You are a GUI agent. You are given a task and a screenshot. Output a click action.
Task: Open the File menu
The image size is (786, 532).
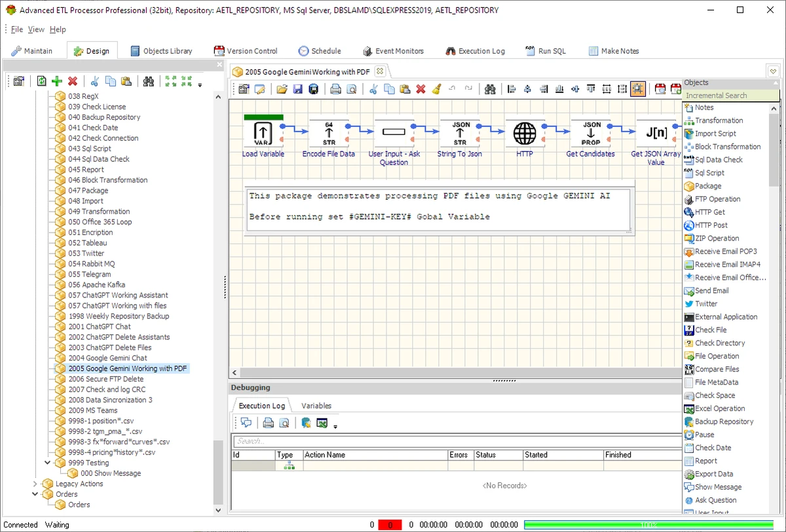(x=17, y=29)
